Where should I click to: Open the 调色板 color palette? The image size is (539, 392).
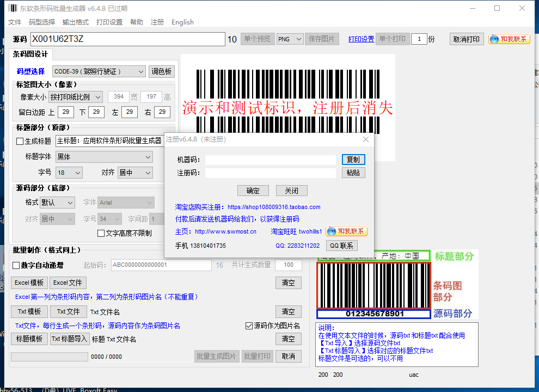162,71
